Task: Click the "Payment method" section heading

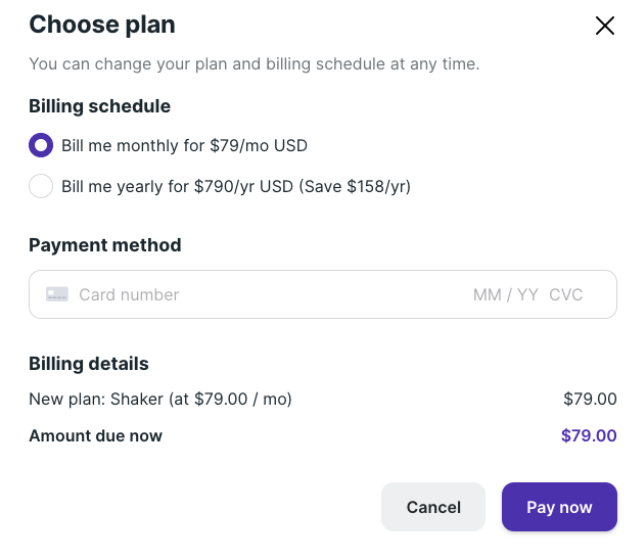Action: (x=105, y=245)
